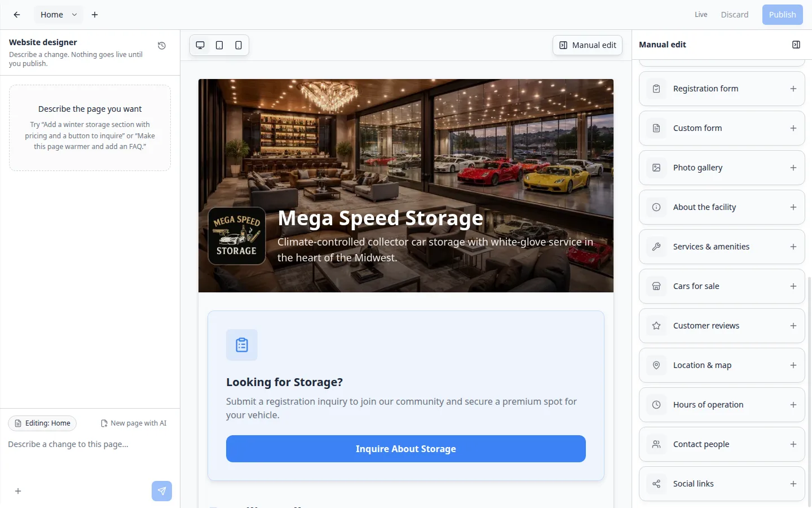This screenshot has width=812, height=508.
Task: Click the Hours of operation clock icon
Action: pyautogui.click(x=656, y=405)
